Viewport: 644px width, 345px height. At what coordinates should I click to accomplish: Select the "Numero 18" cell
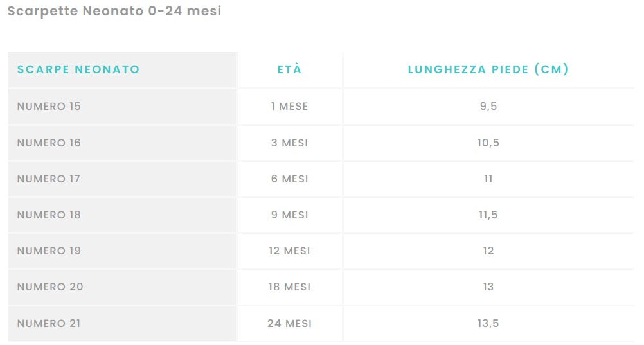pyautogui.click(x=49, y=215)
